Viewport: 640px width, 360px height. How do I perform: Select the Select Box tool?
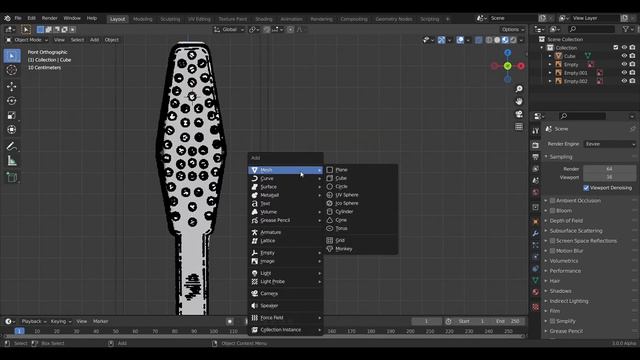pyautogui.click(x=12, y=56)
